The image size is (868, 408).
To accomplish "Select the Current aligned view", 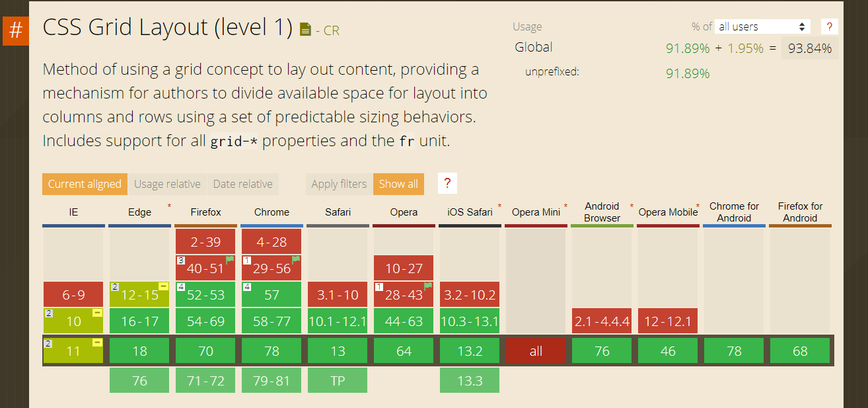I will [85, 184].
